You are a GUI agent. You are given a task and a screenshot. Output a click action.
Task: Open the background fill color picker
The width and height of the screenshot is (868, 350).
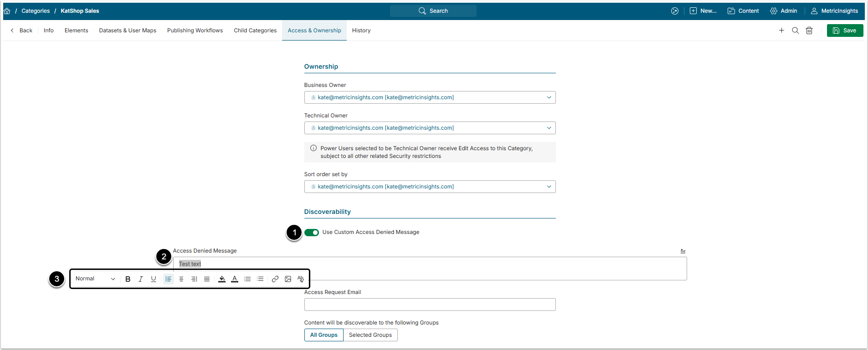[222, 279]
